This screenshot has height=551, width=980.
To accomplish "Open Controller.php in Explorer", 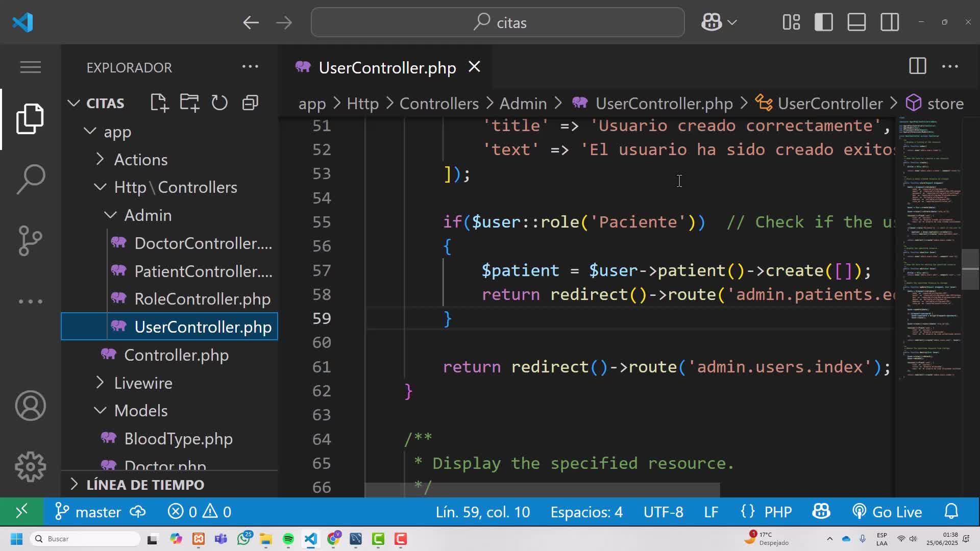I will 169,355.
